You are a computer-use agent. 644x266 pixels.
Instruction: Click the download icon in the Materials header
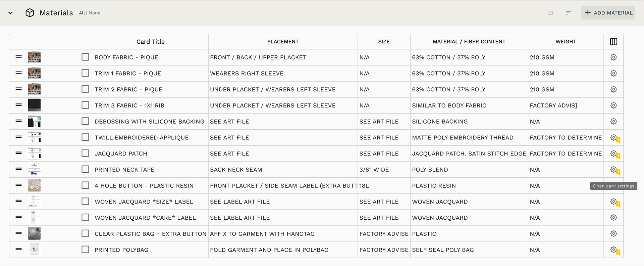coord(550,13)
